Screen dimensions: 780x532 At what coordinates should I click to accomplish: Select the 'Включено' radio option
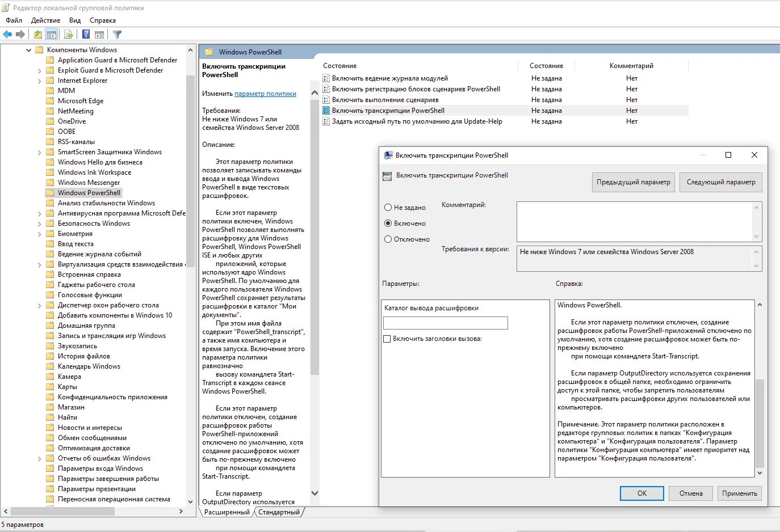[388, 223]
